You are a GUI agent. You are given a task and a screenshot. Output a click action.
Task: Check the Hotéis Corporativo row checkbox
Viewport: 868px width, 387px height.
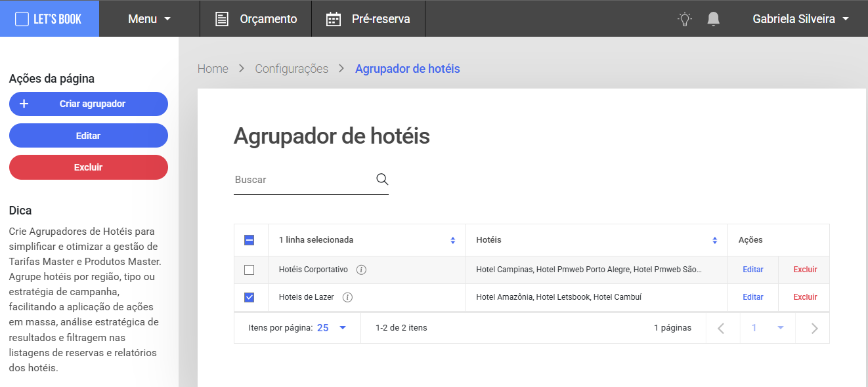pos(249,270)
